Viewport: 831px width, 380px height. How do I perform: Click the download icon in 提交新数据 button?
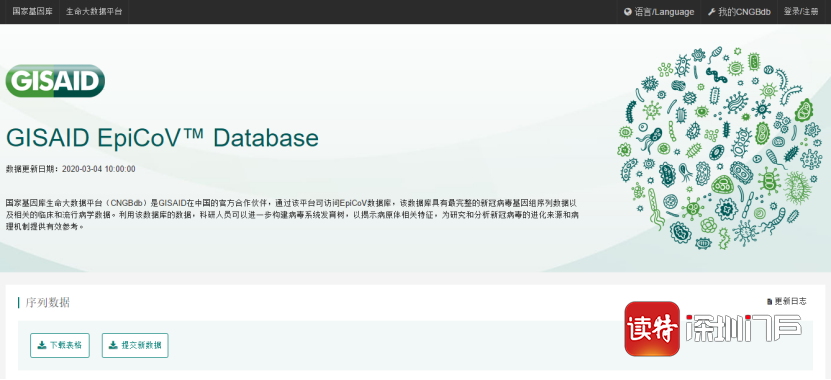(x=113, y=346)
